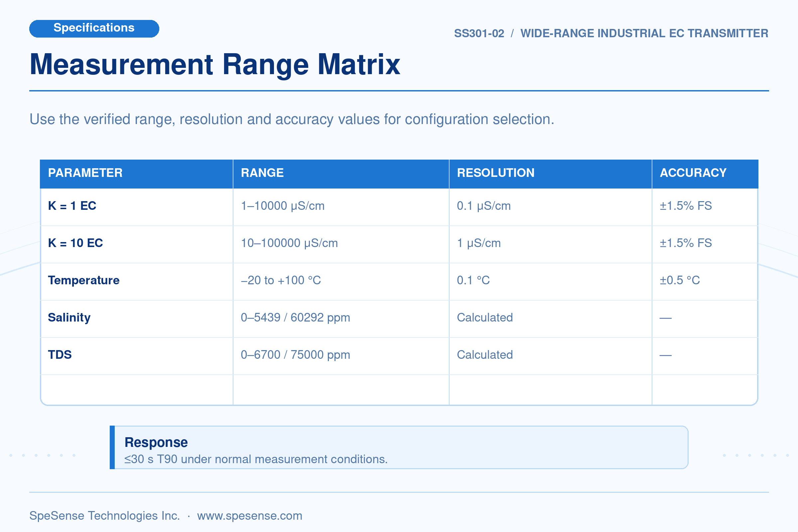Click the Measurement Range Matrix title
Image resolution: width=798 pixels, height=532 pixels.
tap(215, 65)
